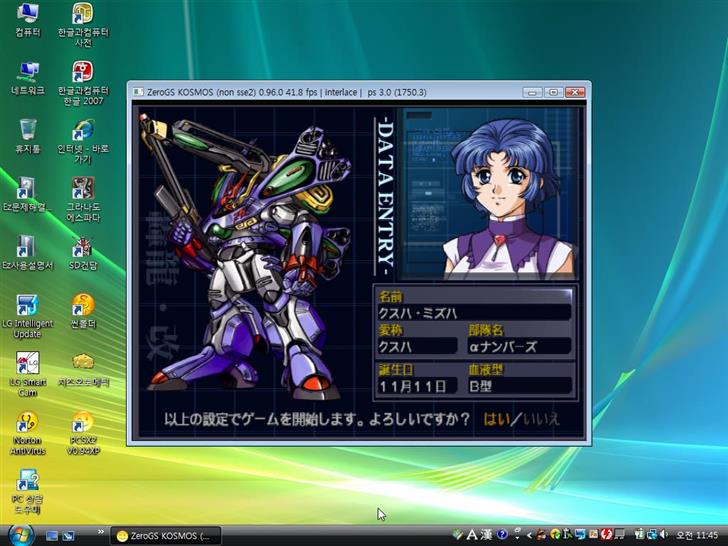Click the 誕生日 field 11月11日
Image resolution: width=728 pixels, height=546 pixels.
tap(417, 386)
